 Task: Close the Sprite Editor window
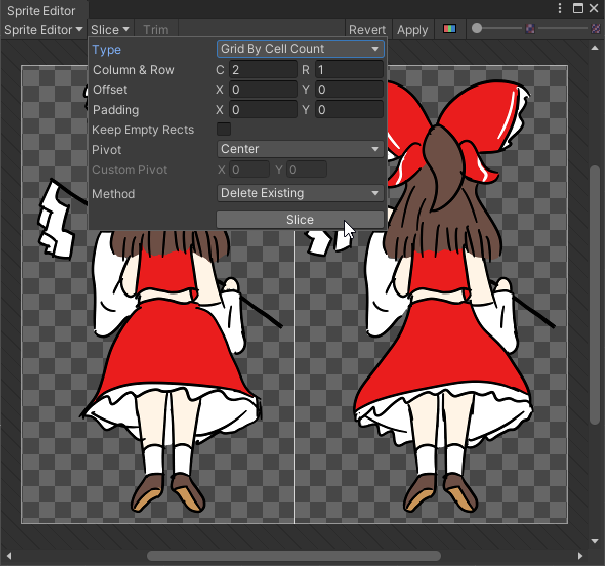click(x=594, y=8)
